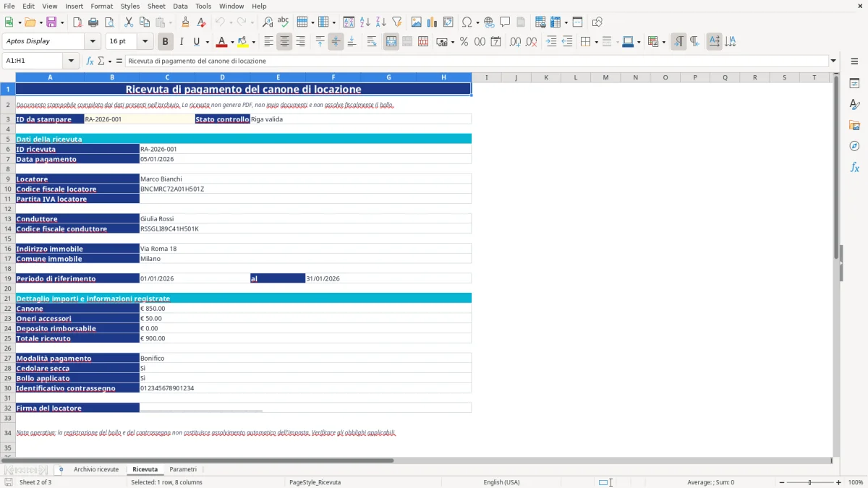
Task: Select cell with RA-2026-001 print ID
Action: [140, 119]
